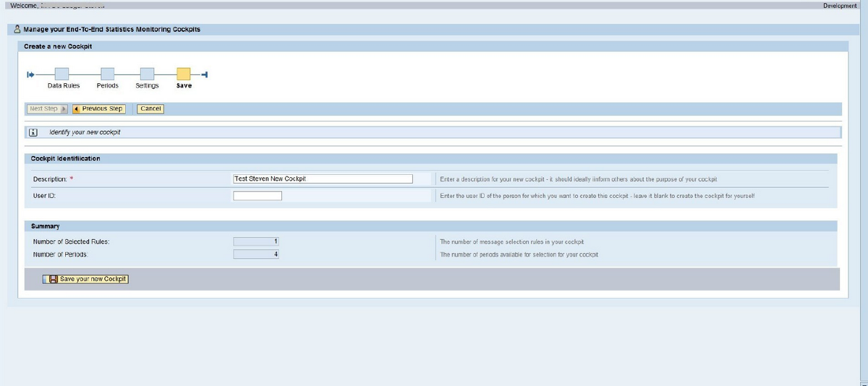The image size is (868, 386).
Task: Click the info icon beside 'Identify your new cockpit'
Action: click(x=33, y=133)
